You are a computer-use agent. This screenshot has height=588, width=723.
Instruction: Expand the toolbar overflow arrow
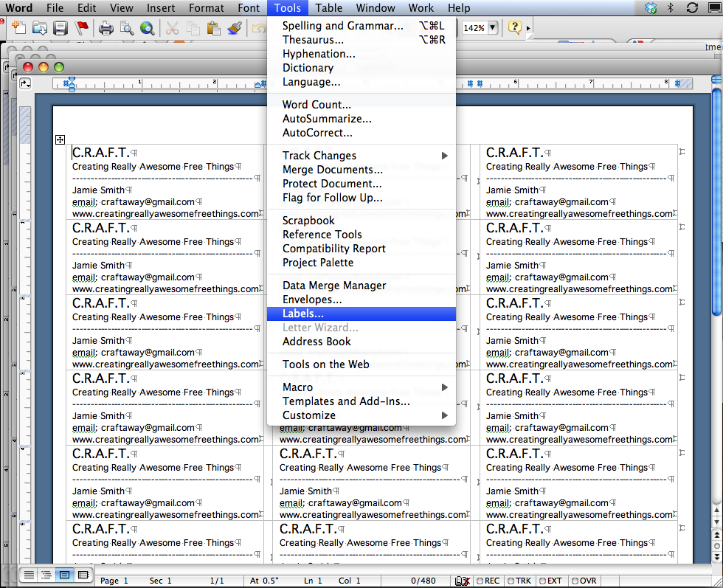coord(528,28)
